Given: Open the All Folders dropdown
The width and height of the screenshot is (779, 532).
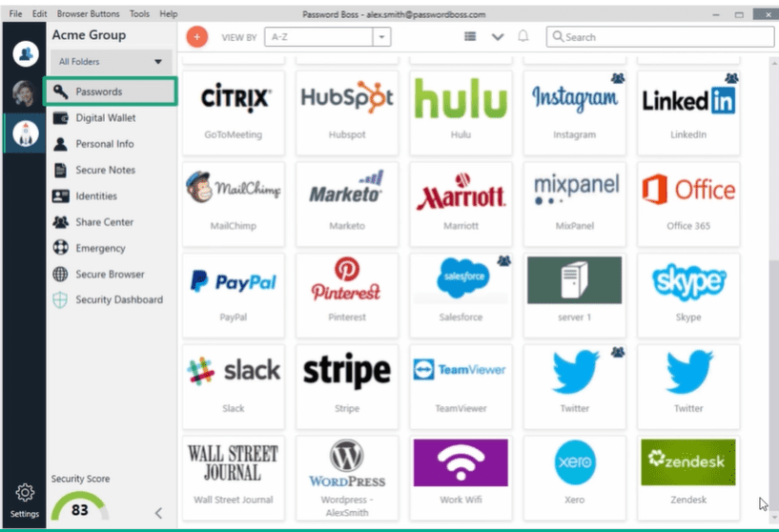Looking at the screenshot, I should [111, 62].
